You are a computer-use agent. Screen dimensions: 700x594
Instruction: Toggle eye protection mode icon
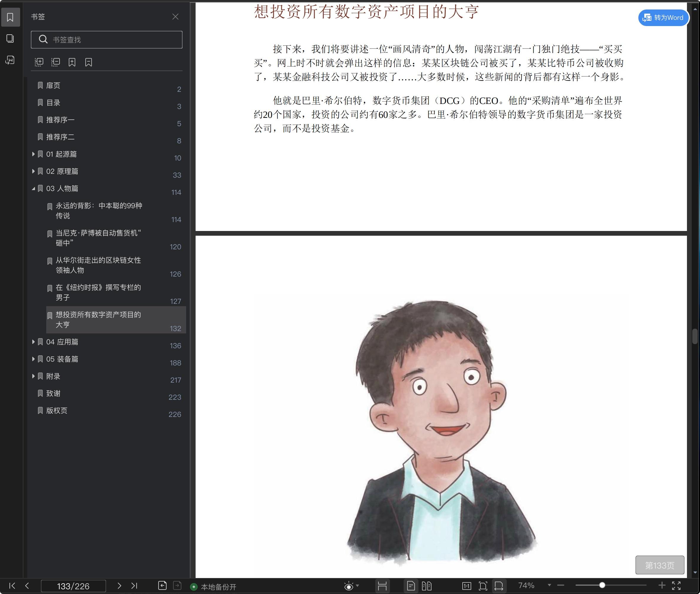(x=349, y=586)
